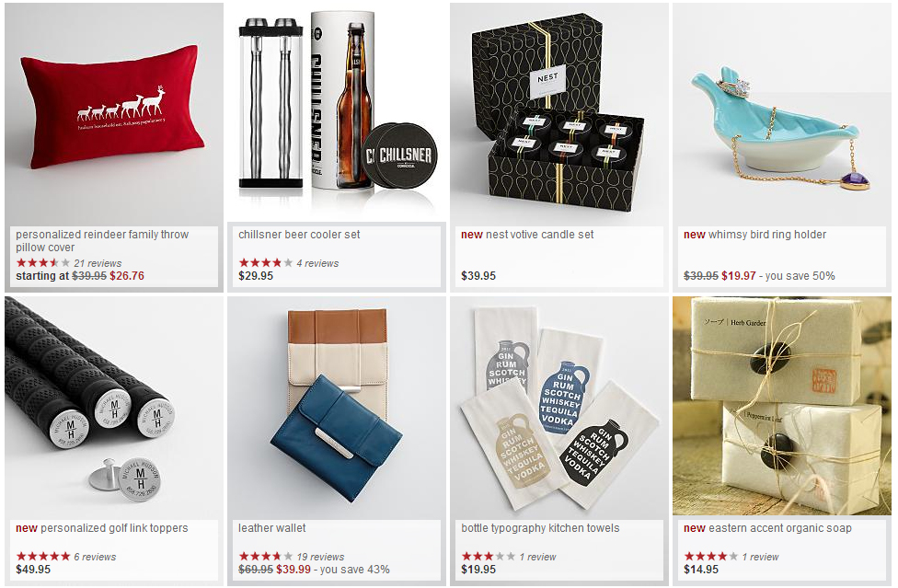898x588 pixels.
Task: Open the eastern accent organic soap link
Action: (x=779, y=528)
